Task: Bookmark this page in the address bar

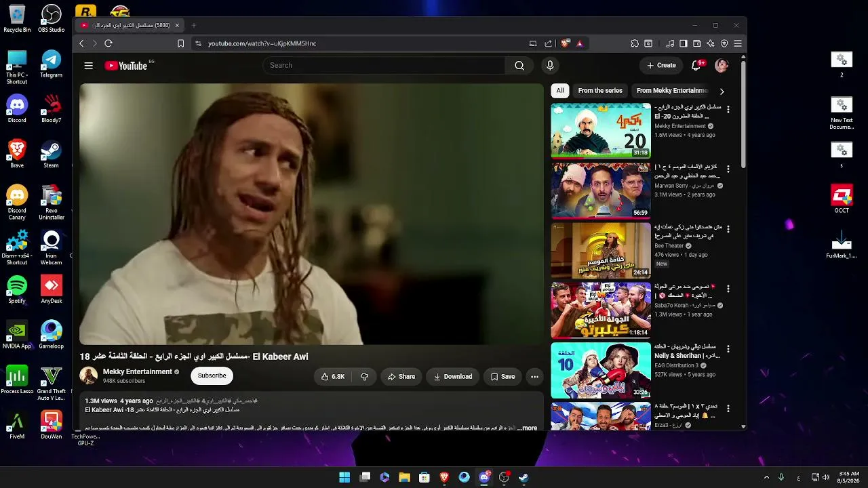Action: (x=180, y=43)
